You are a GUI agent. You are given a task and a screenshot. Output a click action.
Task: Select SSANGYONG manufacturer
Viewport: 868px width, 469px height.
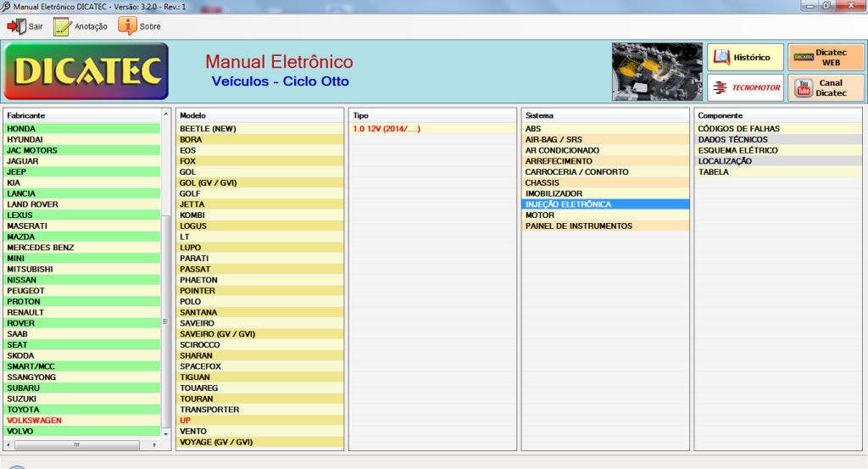click(x=82, y=377)
